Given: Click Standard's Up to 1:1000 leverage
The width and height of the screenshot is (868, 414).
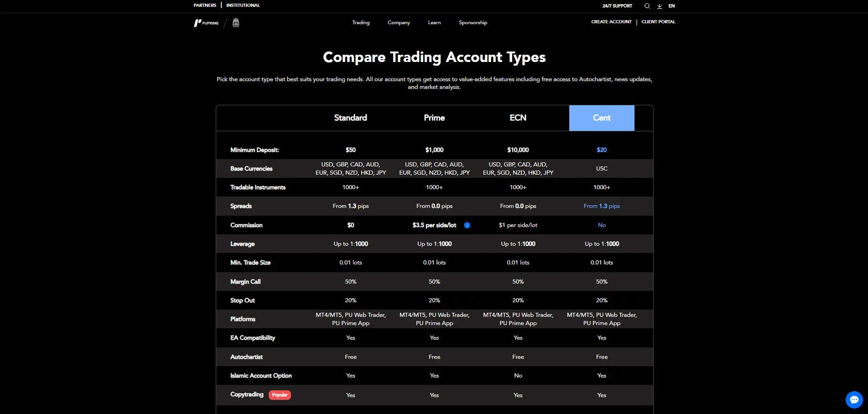Looking at the screenshot, I should 350,244.
